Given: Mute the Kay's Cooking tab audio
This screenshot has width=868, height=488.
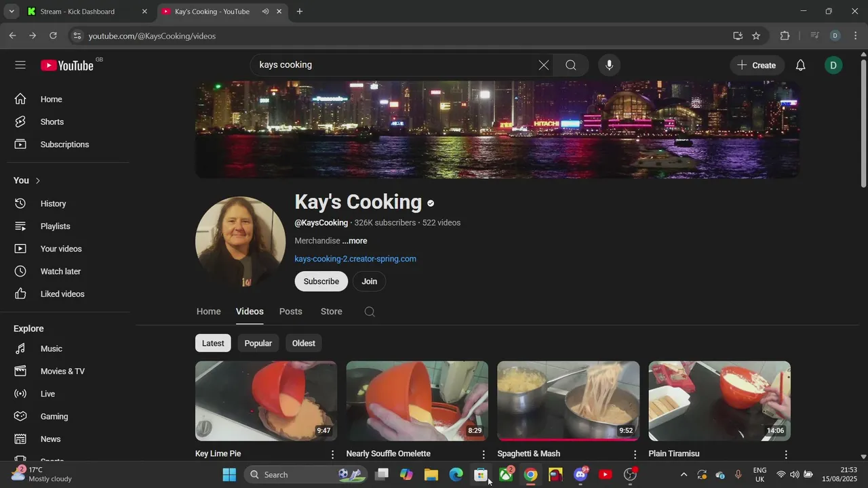Looking at the screenshot, I should [265, 12].
